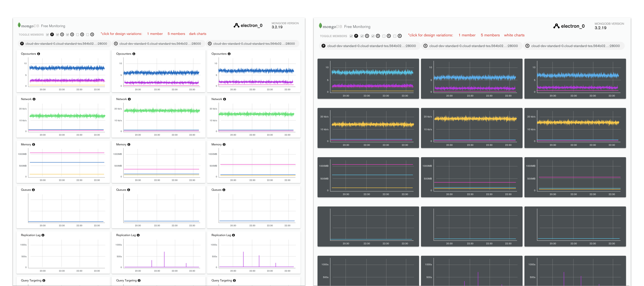The image size is (644, 286).
Task: Click version '3.2.19' in dark-chart dashboard
Action: pyautogui.click(x=600, y=28)
